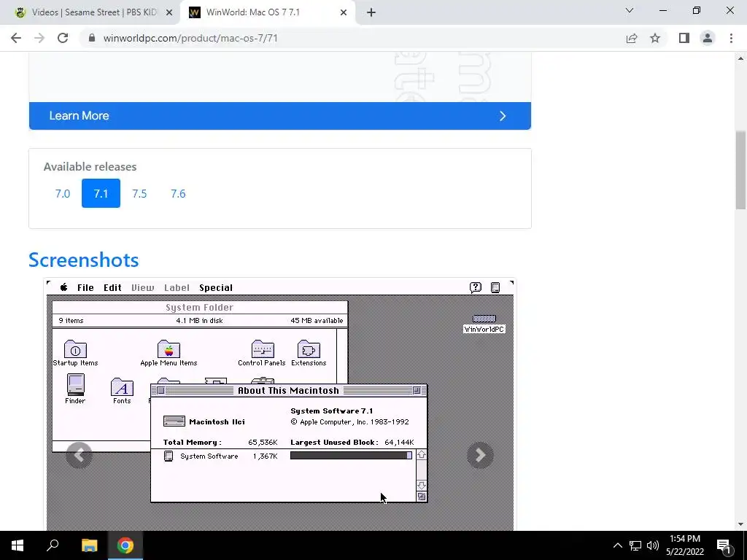View site information lock icon
Image resolution: width=747 pixels, height=560 pixels.
[92, 38]
